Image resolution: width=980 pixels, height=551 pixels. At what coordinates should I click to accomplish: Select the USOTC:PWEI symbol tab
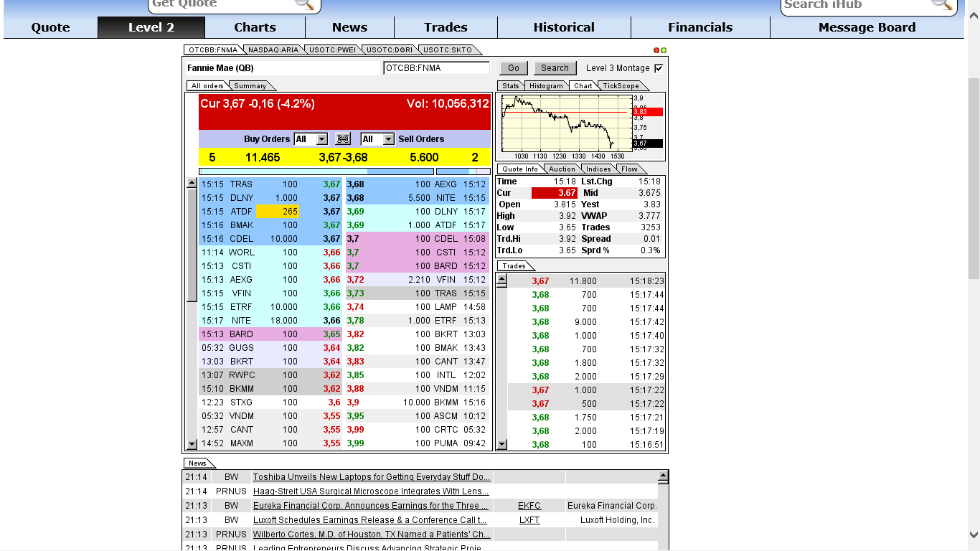(x=332, y=50)
